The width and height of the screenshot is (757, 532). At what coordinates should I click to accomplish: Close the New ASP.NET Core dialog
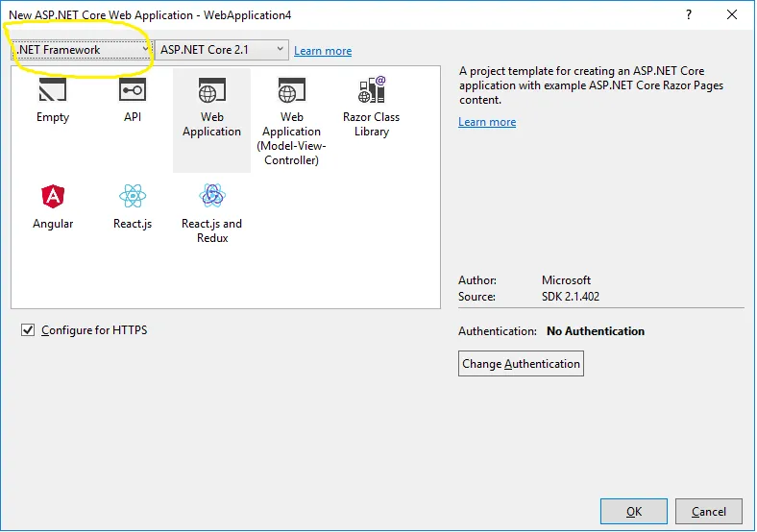coord(732,15)
